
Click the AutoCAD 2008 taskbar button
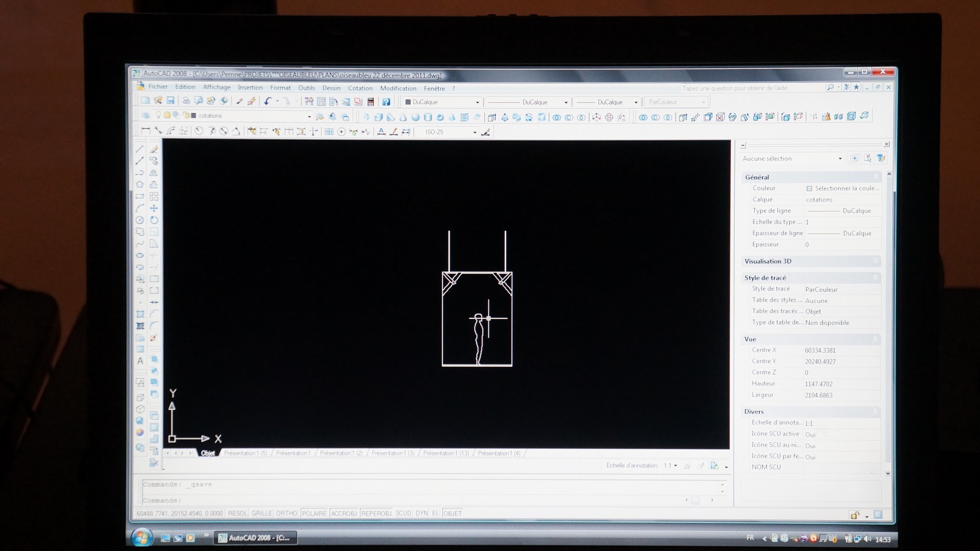[x=255, y=538]
